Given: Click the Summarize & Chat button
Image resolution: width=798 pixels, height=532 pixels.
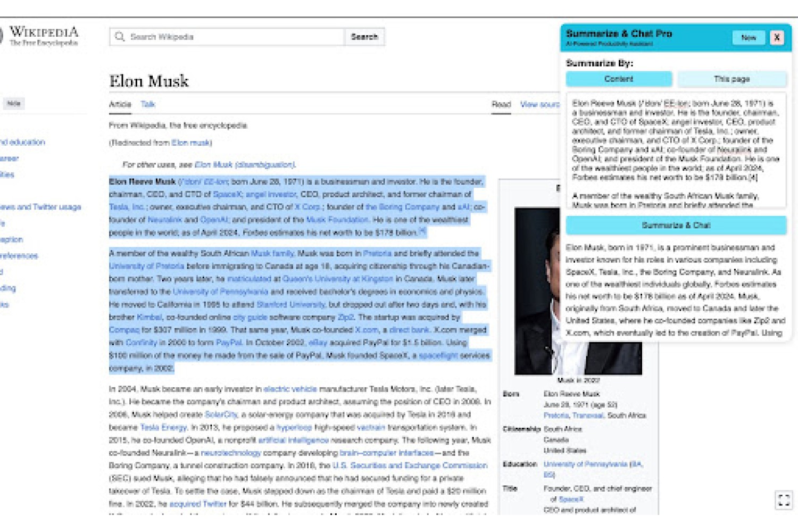Looking at the screenshot, I should [676, 225].
